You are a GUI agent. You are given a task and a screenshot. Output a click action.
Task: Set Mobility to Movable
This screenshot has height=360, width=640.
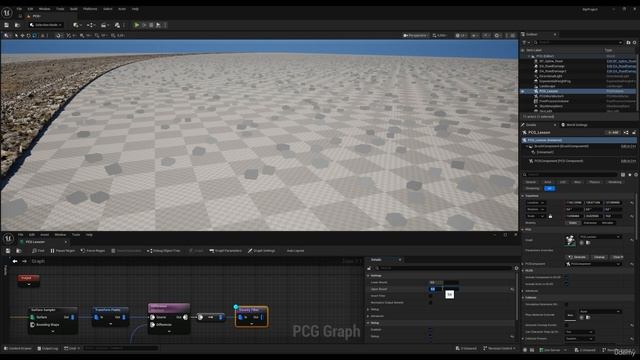click(608, 223)
